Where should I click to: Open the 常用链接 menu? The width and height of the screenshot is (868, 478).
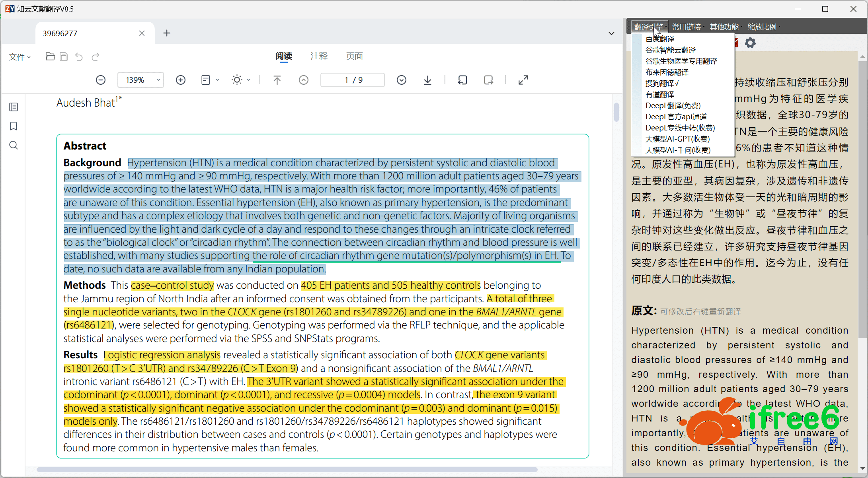pos(687,27)
